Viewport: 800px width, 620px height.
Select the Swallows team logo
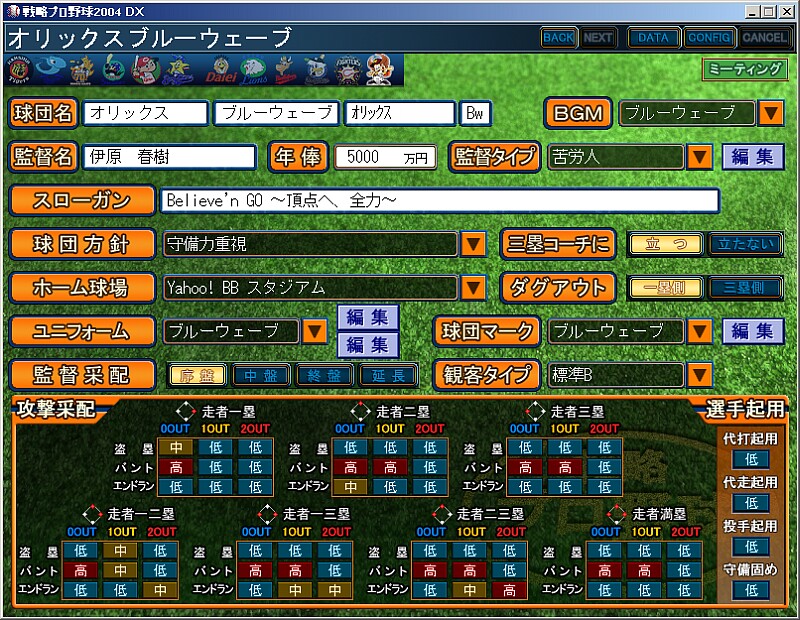tap(113, 70)
